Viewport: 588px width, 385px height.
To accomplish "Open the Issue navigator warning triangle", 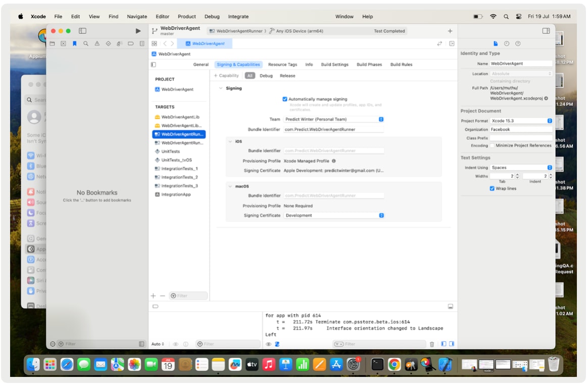I will point(97,44).
